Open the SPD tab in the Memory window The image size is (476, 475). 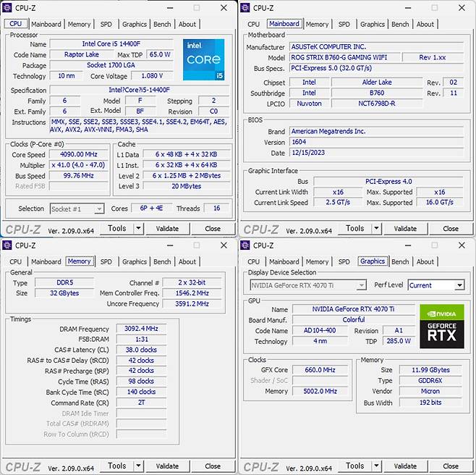[x=106, y=261]
